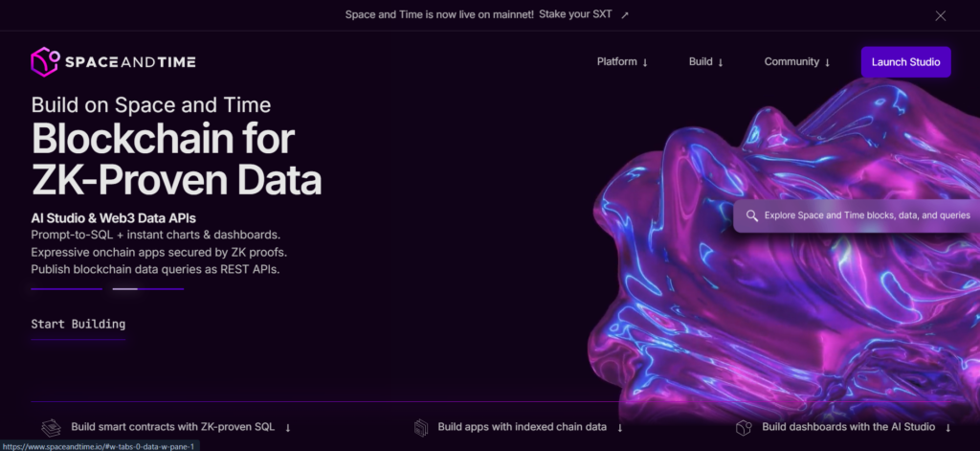Expand the arrow next to ZK-proven SQL
The width and height of the screenshot is (980, 451).
pos(288,428)
